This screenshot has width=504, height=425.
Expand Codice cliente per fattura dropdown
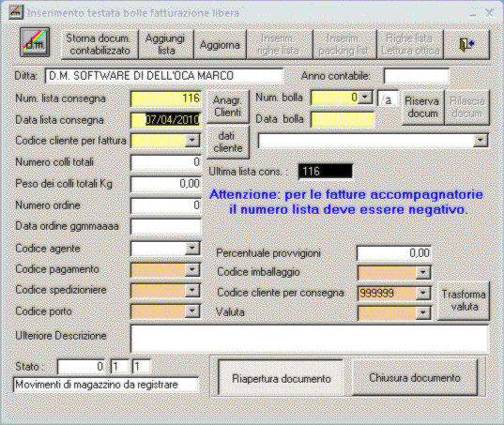[191, 141]
